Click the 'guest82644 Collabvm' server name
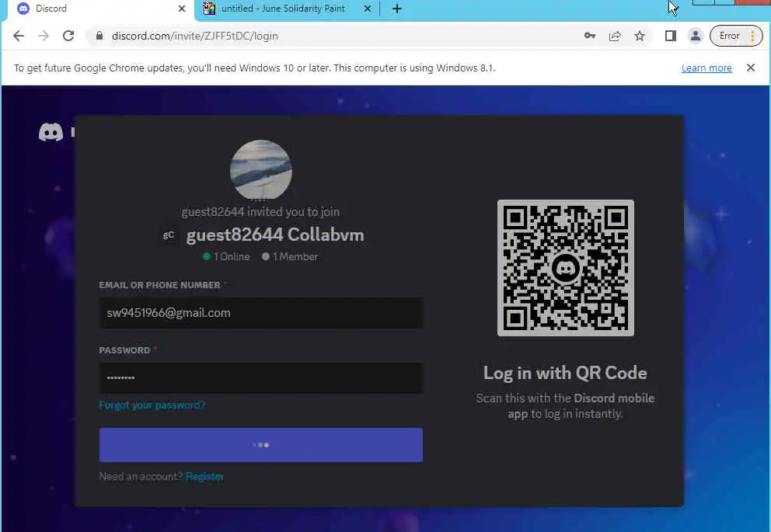The height and width of the screenshot is (532, 771). click(275, 235)
